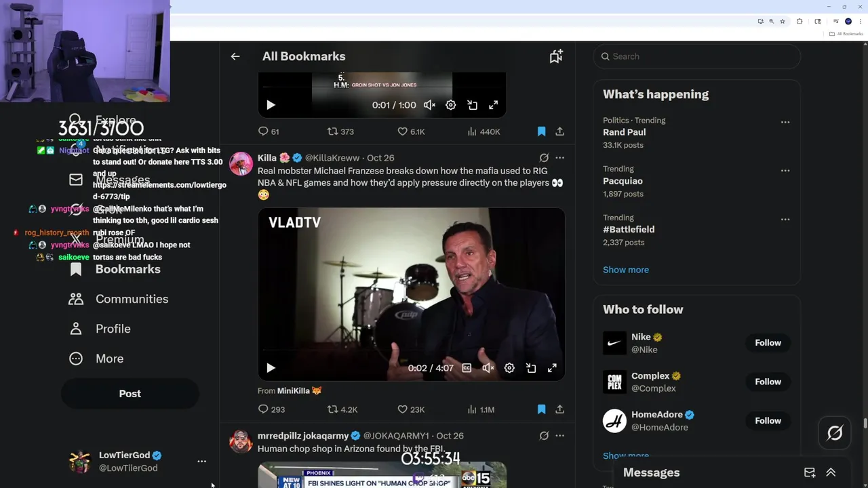Expand the Messages drawer
The image size is (868, 488).
[831, 472]
